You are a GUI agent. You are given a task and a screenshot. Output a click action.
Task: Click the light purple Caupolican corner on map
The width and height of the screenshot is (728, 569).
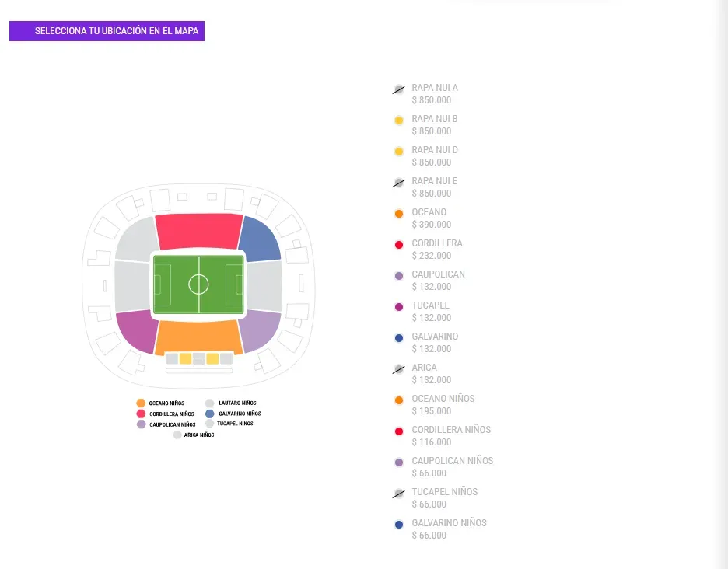pos(260,330)
